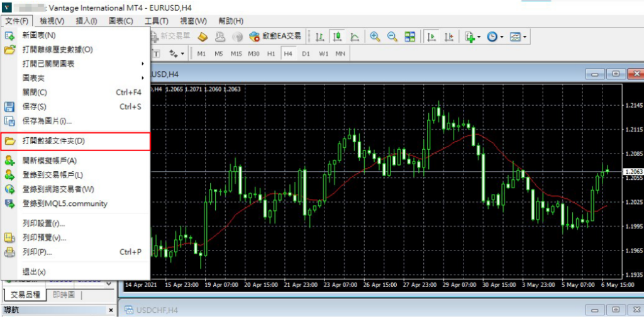
Task: Click the line chart icon
Action: [355, 37]
